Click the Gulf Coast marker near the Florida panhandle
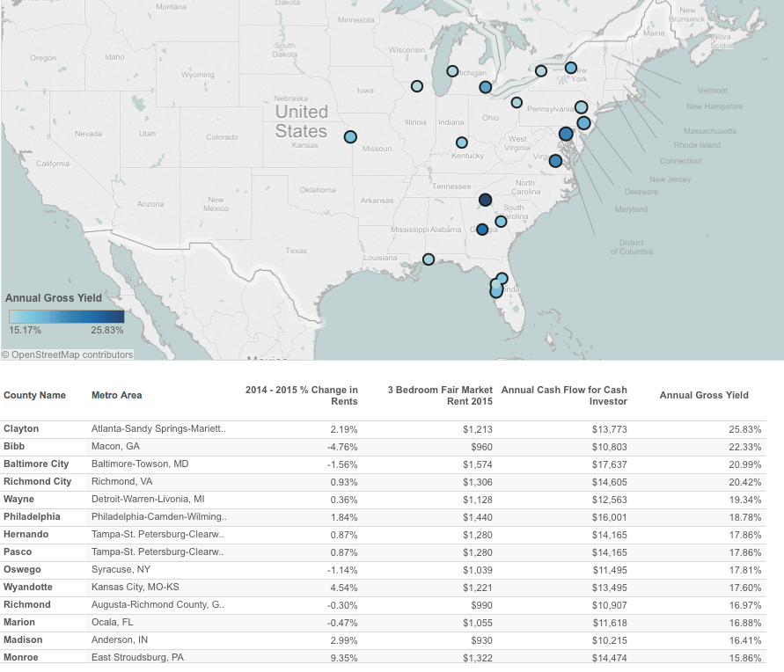 tap(429, 259)
